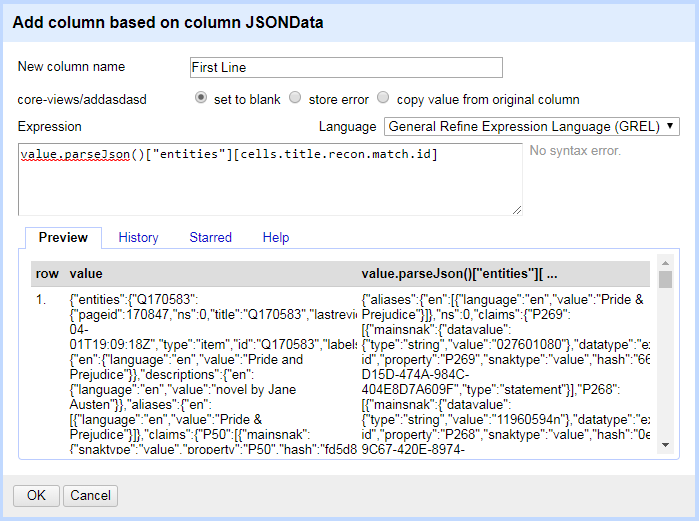Open the Language dropdown (GREL)
Viewport: 699px width, 521px height.
(x=532, y=127)
